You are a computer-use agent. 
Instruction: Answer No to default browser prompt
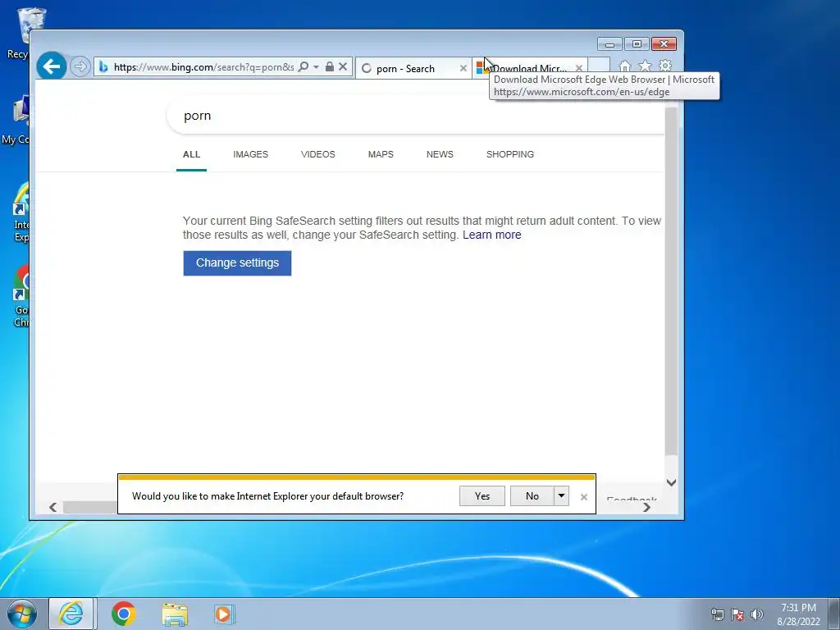click(532, 496)
